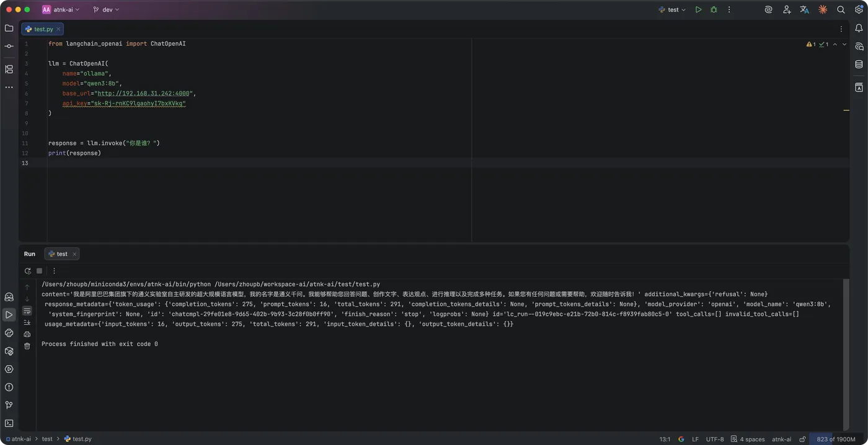
Task: Open the atnk-ai project switcher dropdown
Action: coord(64,9)
